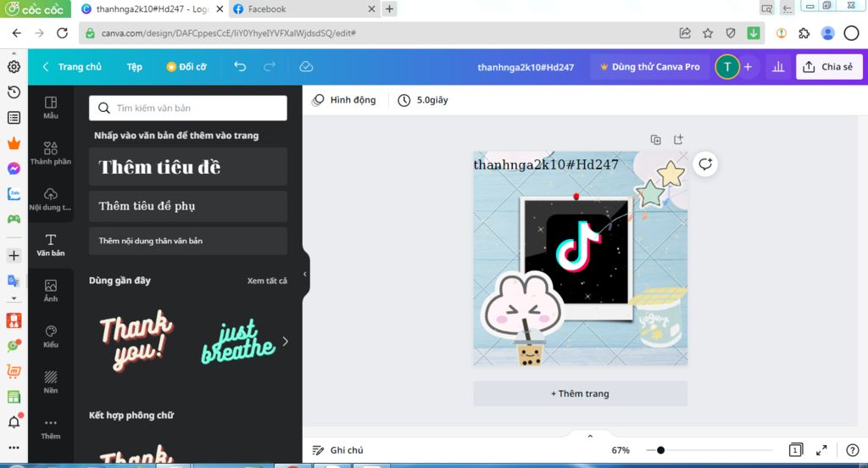Duplicate the page using copy icon
The height and width of the screenshot is (468, 868).
tap(655, 140)
